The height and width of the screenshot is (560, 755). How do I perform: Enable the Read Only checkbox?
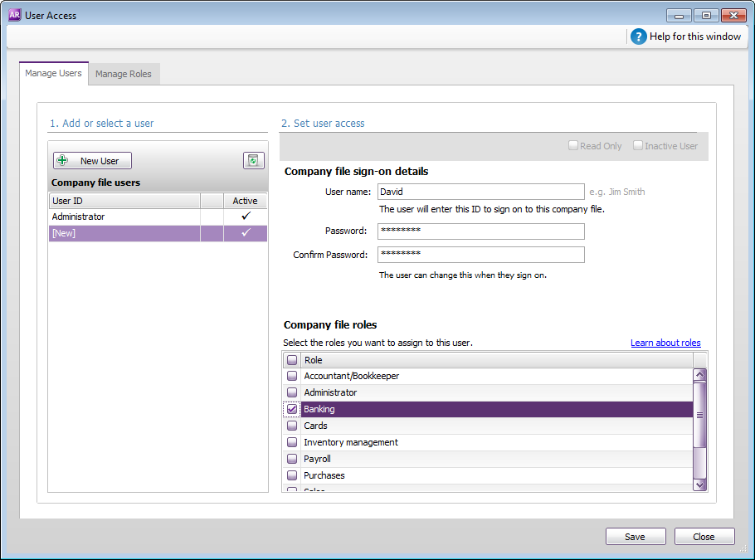573,145
